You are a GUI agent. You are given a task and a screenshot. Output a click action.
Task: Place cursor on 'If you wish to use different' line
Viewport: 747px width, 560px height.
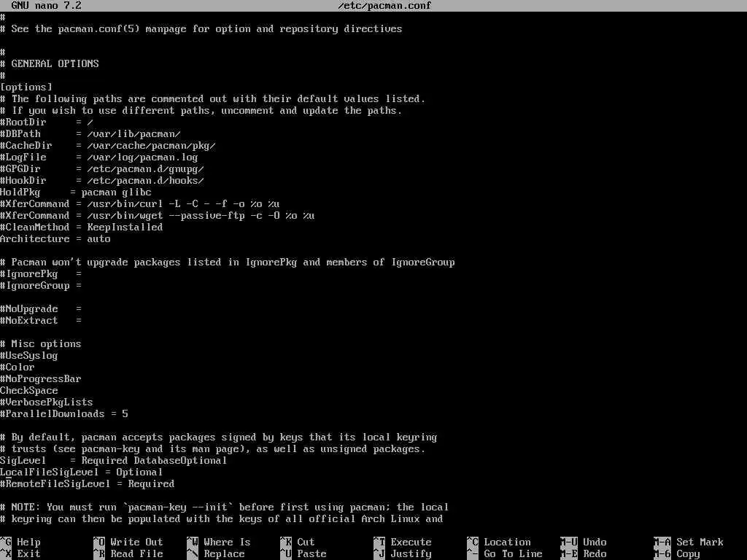[x=201, y=111]
